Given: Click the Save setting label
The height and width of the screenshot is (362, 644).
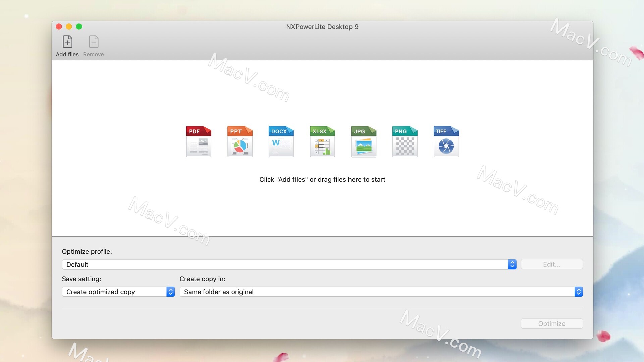Looking at the screenshot, I should tap(82, 279).
